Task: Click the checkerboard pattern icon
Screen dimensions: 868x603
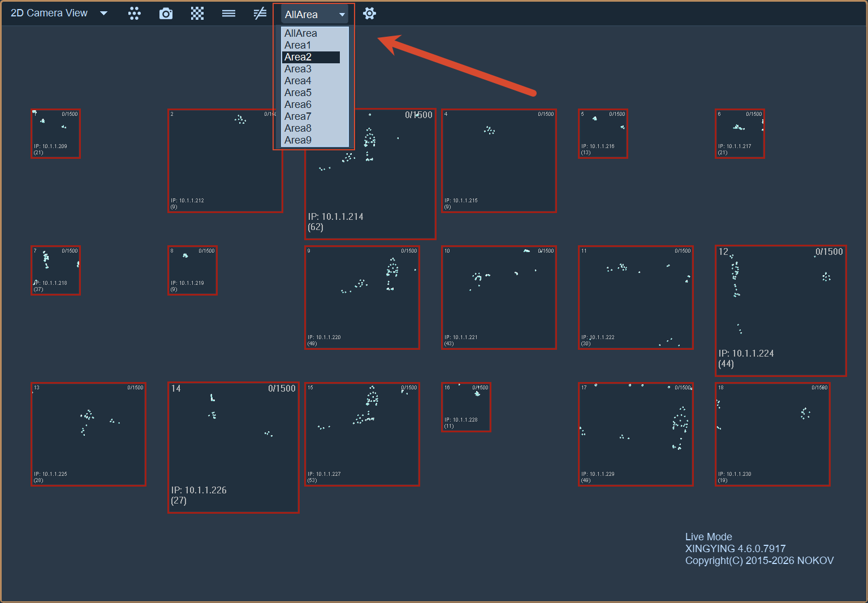Action: 197,14
